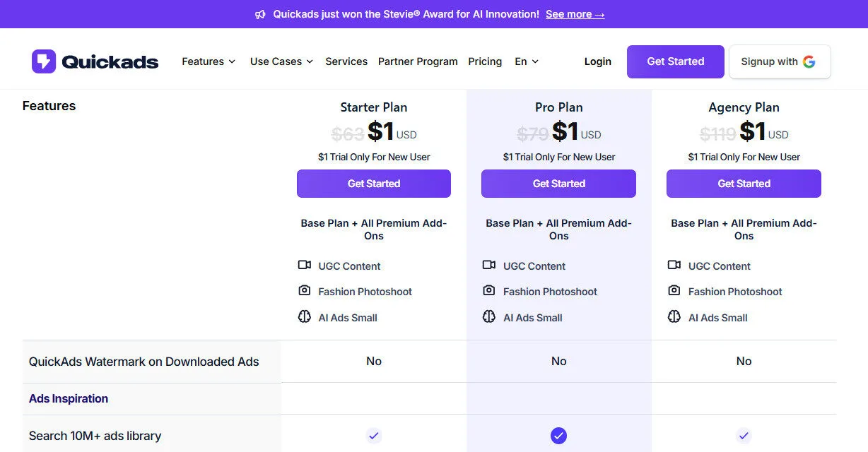868x452 pixels.
Task: Click the Starter Plan checkmark for Search 10M+ ads
Action: click(373, 436)
